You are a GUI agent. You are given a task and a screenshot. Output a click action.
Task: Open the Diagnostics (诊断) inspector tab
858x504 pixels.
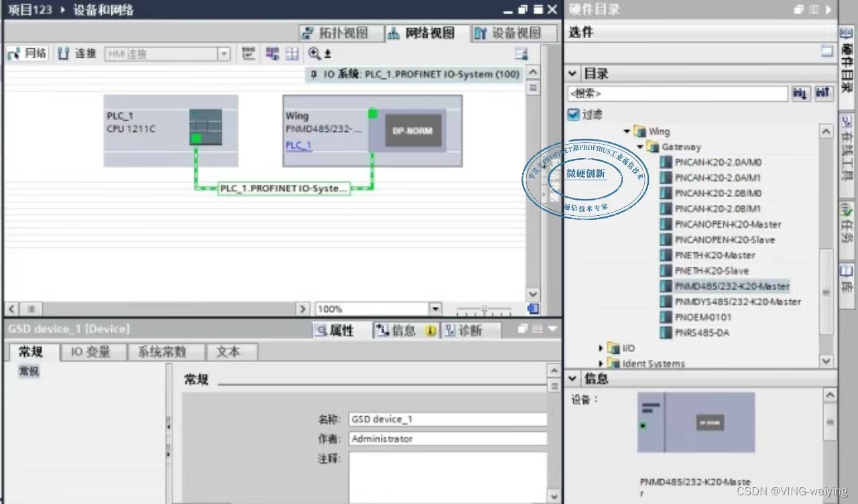tap(470, 330)
